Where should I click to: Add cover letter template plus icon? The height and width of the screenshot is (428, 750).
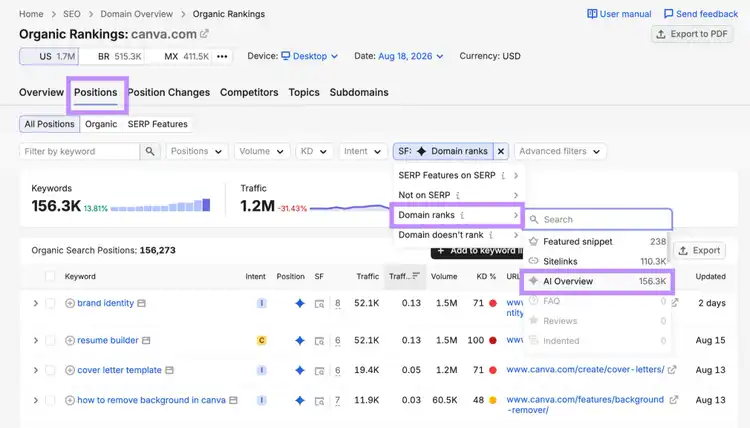[x=70, y=370]
